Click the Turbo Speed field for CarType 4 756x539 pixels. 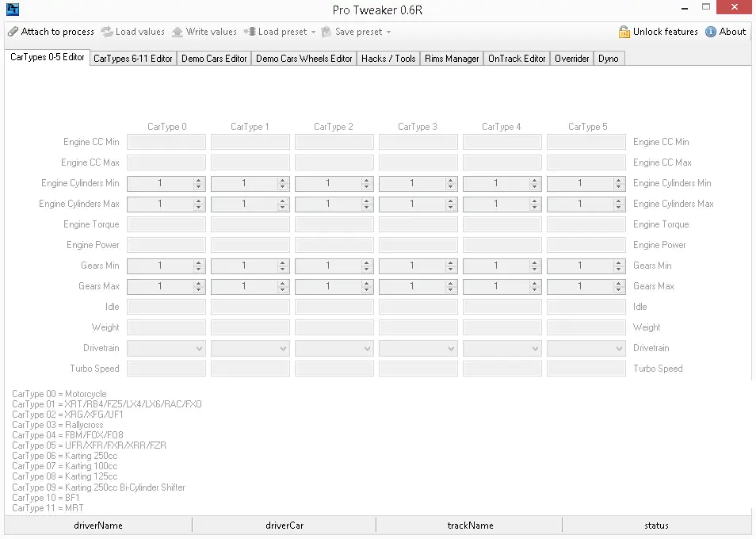pyautogui.click(x=502, y=369)
